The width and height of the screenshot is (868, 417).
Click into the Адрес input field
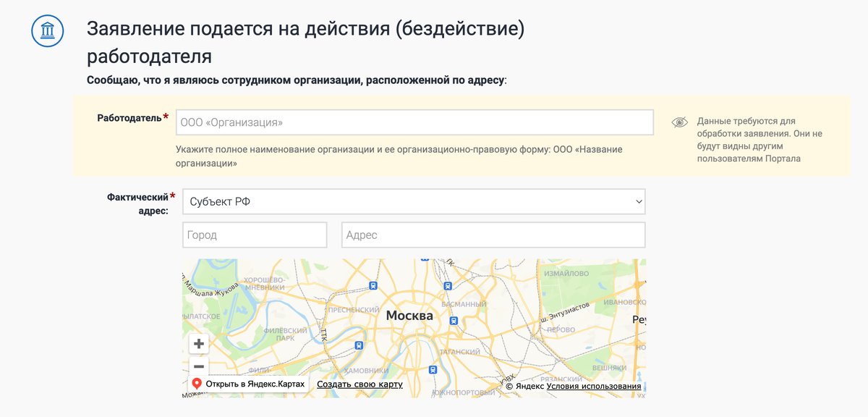click(493, 235)
